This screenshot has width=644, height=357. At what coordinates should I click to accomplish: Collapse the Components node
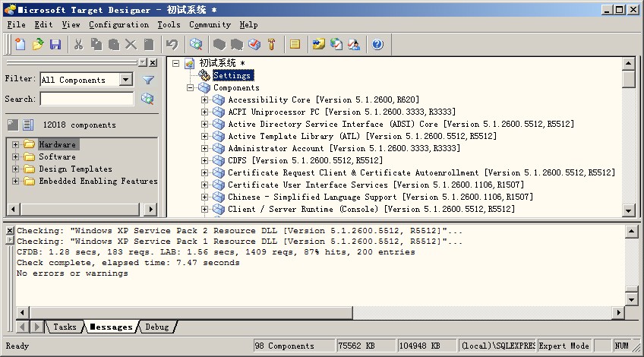point(190,87)
